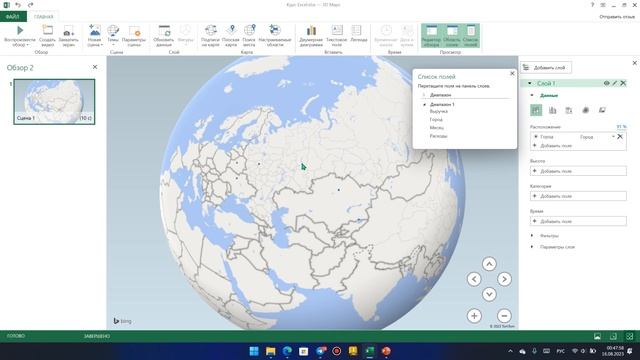This screenshot has height=360, width=640.
Task: Click Добавить поле under Время
Action: (x=578, y=221)
